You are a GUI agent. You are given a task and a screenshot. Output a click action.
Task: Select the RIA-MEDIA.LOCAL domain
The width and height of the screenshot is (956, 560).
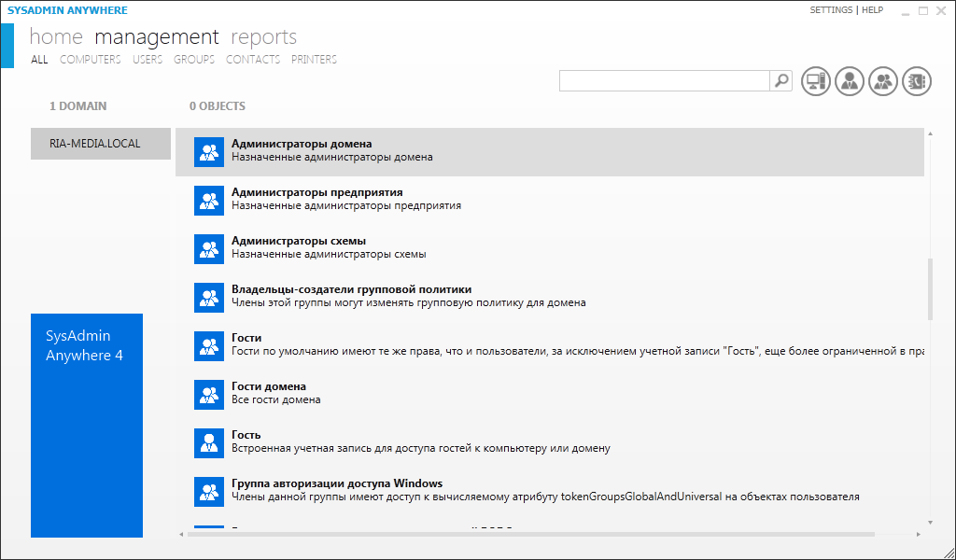pos(101,144)
